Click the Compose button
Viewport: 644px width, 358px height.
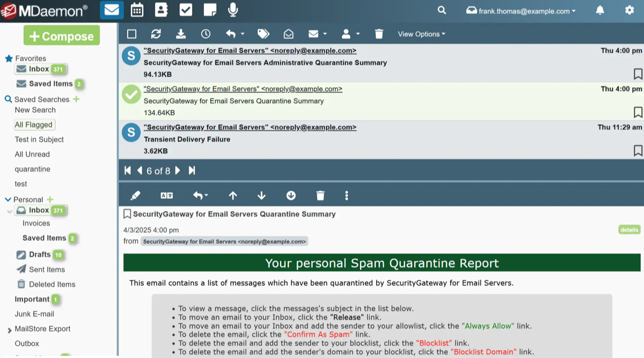point(62,36)
